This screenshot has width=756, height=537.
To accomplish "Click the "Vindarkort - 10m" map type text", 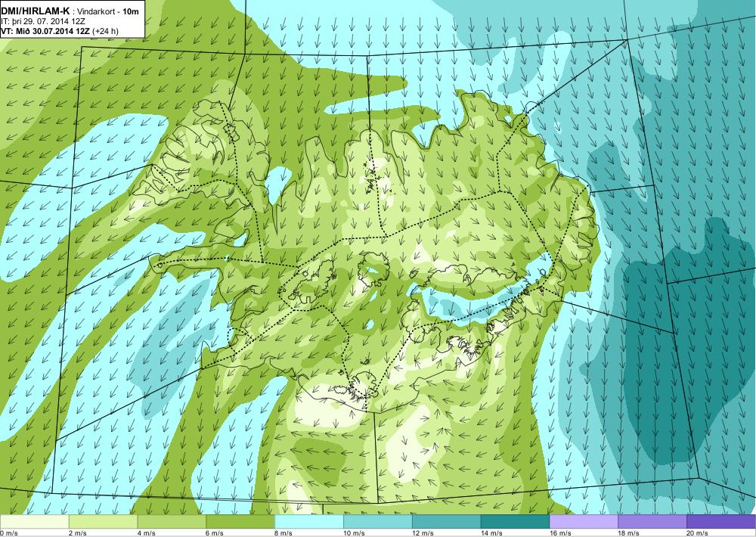I will [108, 11].
